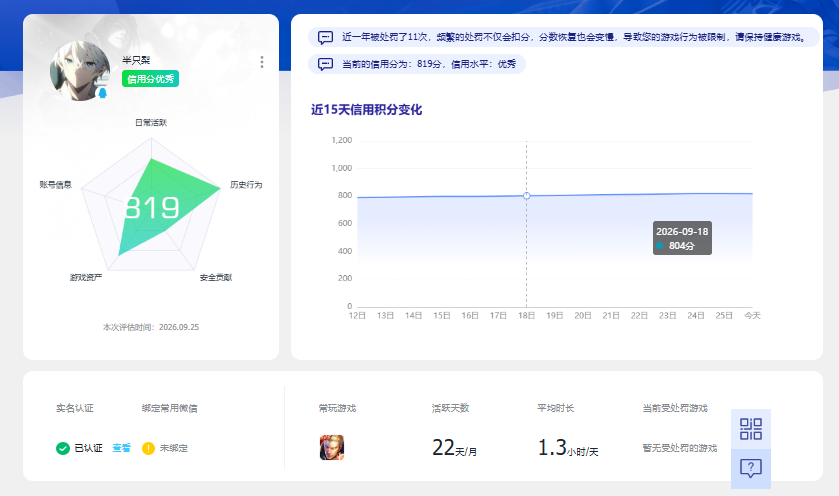The width and height of the screenshot is (839, 496).
Task: Click the 当前受处罚游戏 label
Action: point(675,408)
